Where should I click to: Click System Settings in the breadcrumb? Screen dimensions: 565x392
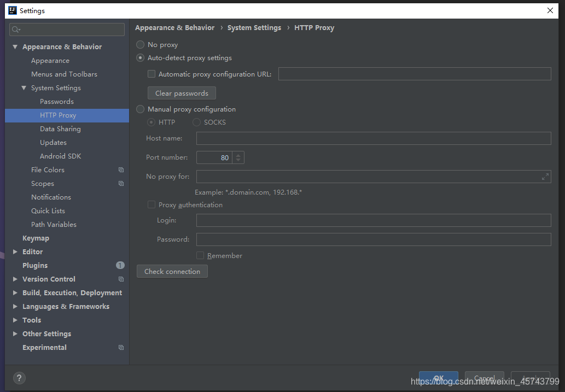coord(254,28)
